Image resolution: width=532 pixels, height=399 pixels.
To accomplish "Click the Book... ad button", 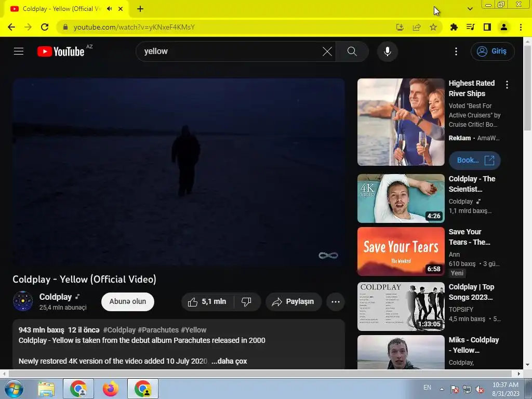I will click(475, 160).
